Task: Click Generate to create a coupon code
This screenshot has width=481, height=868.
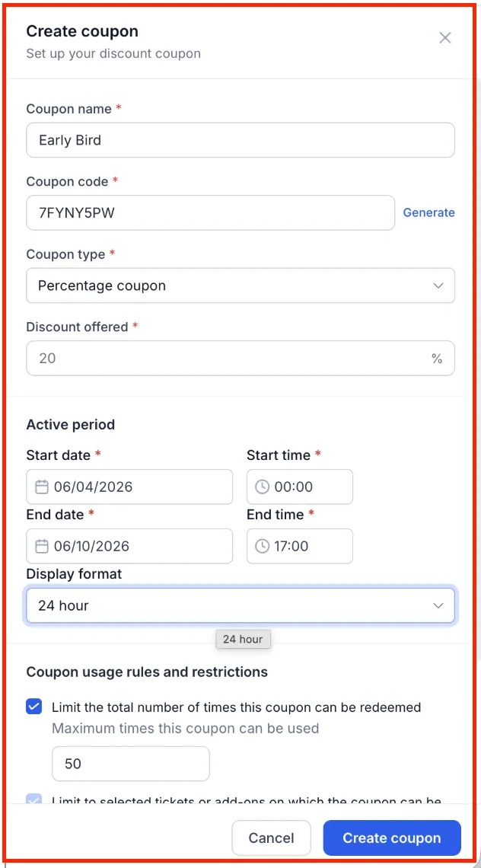Action: click(429, 212)
